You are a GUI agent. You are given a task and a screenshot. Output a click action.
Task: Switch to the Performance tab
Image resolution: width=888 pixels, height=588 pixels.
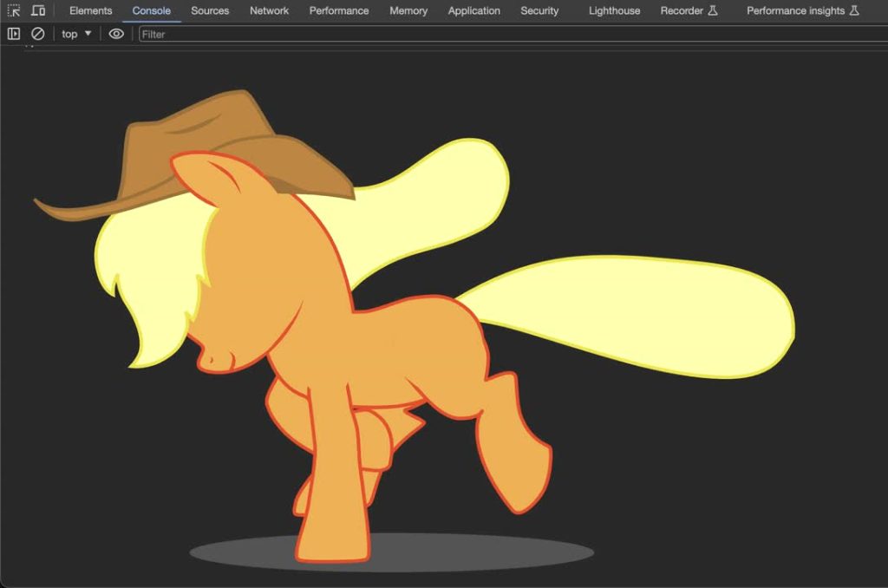[x=338, y=10]
